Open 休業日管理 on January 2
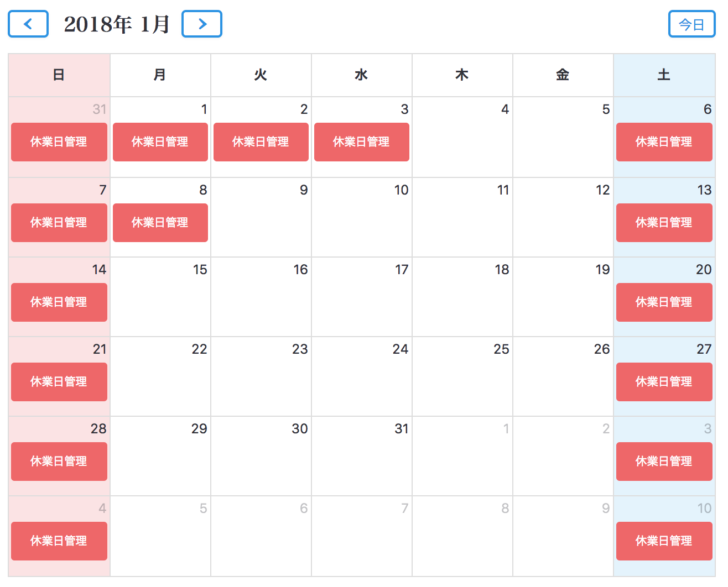 (x=261, y=142)
